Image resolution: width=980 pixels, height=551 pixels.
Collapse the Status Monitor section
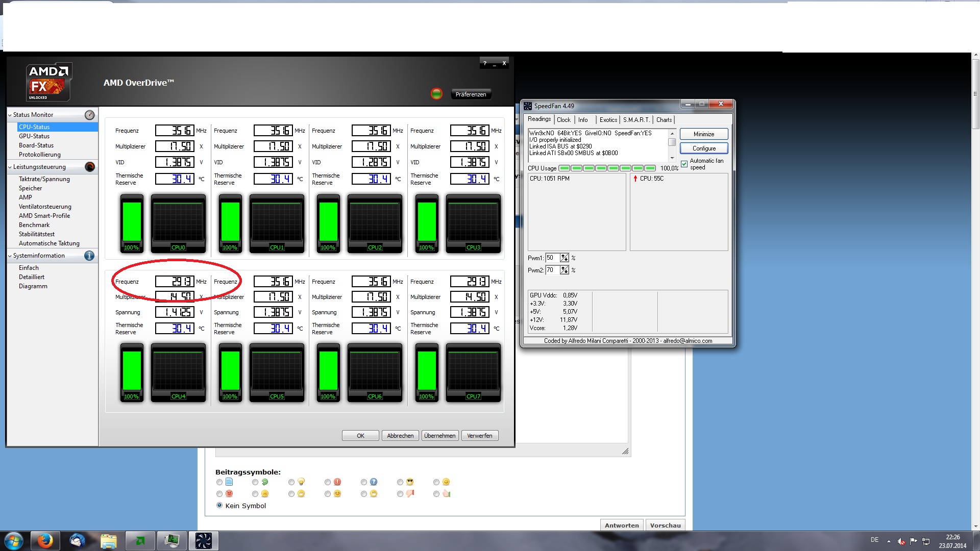[10, 115]
